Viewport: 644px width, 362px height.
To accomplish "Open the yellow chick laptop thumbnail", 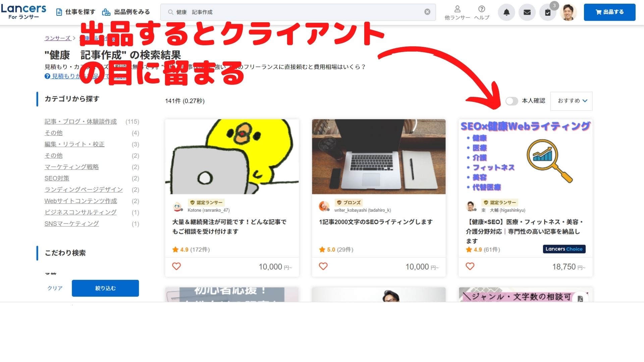I will point(232,157).
